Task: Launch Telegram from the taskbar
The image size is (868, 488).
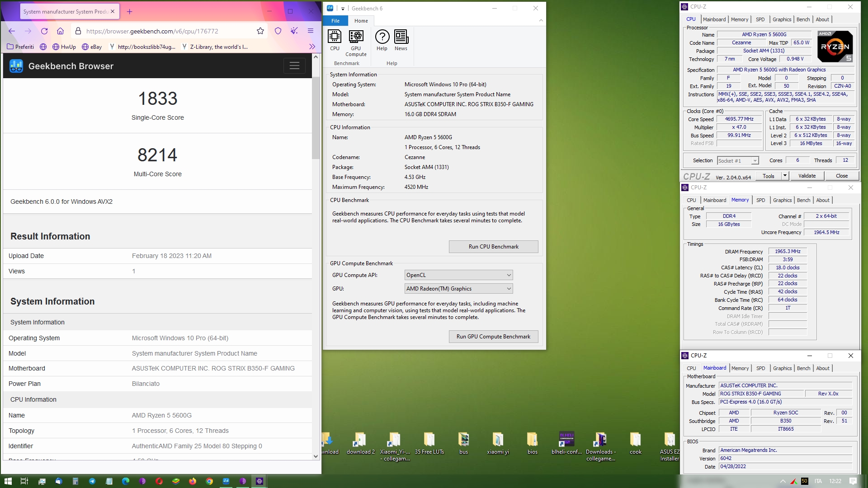Action: pyautogui.click(x=92, y=481)
